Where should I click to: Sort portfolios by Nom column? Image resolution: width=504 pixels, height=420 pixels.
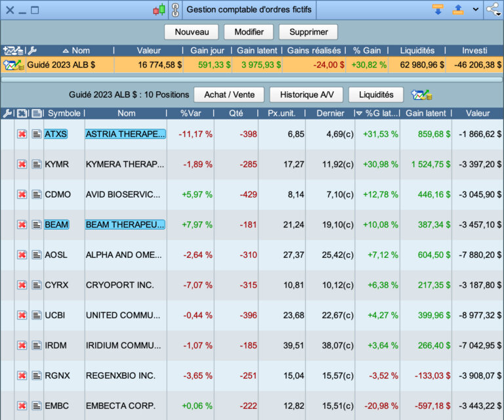(x=77, y=51)
